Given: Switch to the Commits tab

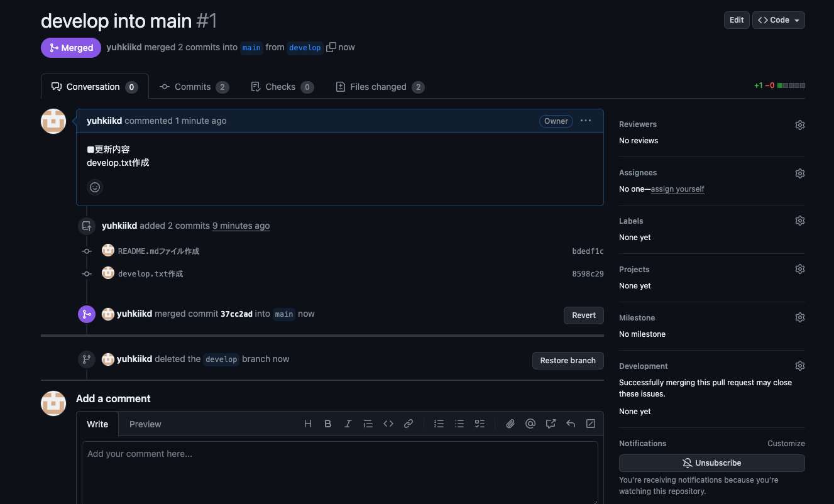Looking at the screenshot, I should [194, 87].
